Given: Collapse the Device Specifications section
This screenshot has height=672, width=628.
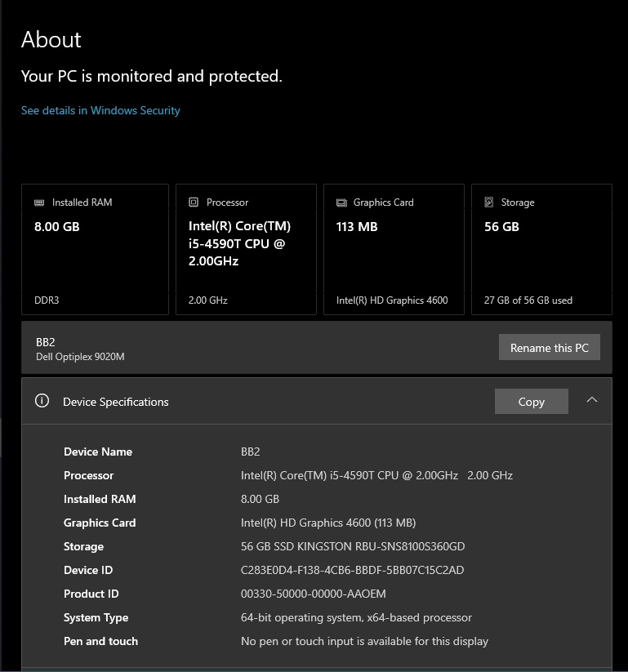Looking at the screenshot, I should (x=591, y=400).
